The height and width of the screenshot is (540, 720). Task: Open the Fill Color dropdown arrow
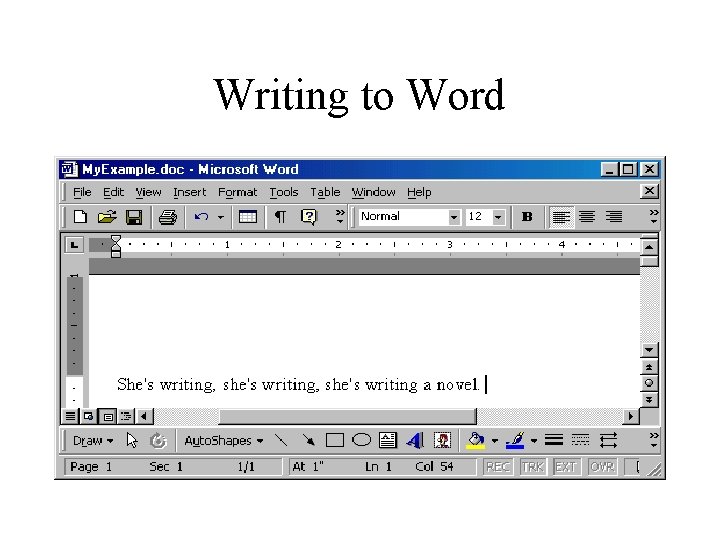coord(495,441)
